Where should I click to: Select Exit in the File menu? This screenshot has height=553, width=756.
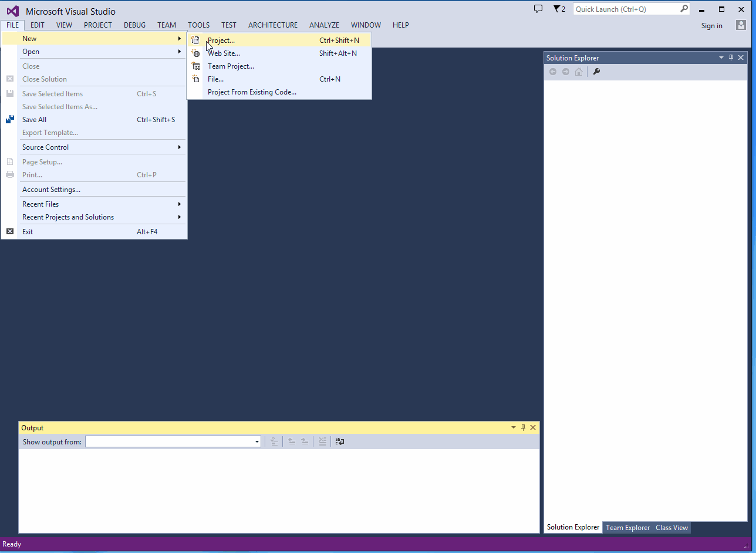(94, 232)
